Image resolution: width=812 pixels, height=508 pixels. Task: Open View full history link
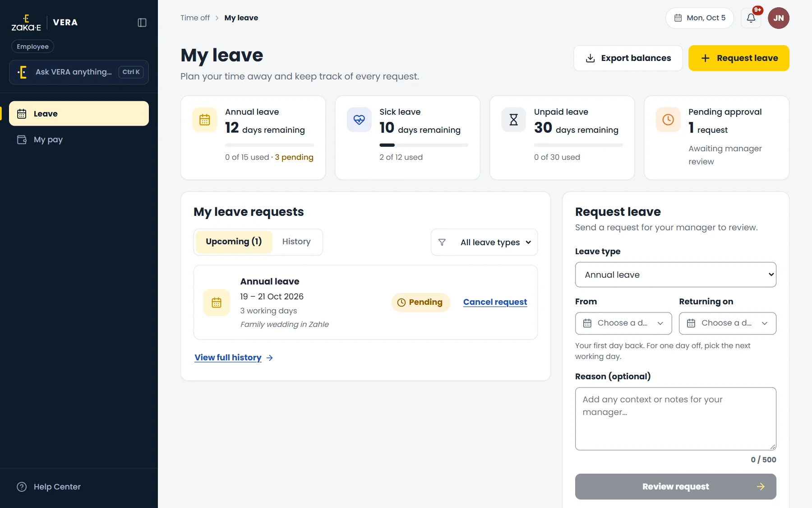click(228, 358)
